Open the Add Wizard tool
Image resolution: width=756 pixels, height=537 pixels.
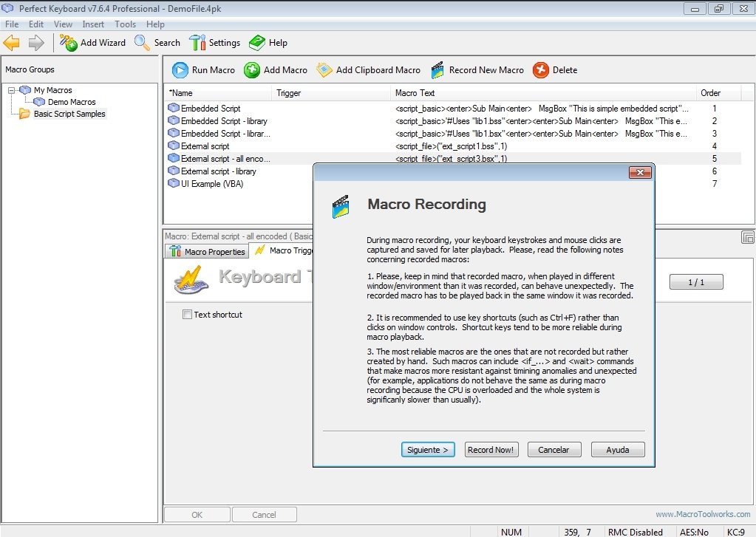coord(92,42)
